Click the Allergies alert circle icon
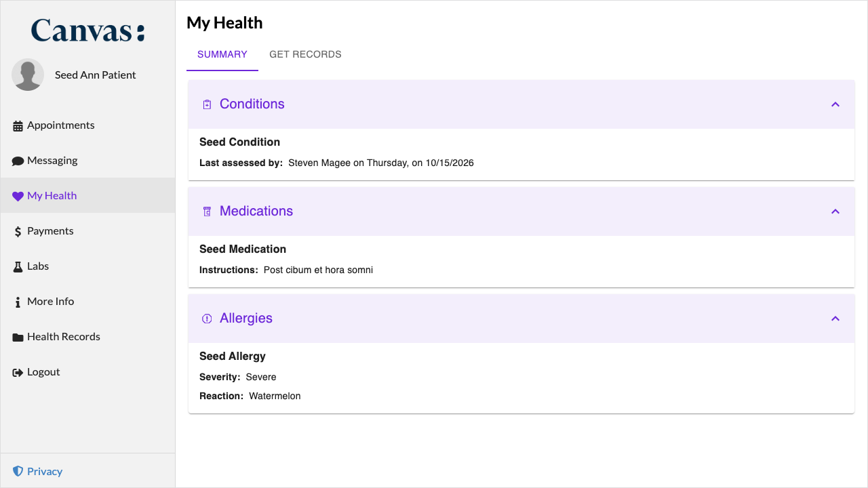868x488 pixels. (208, 319)
